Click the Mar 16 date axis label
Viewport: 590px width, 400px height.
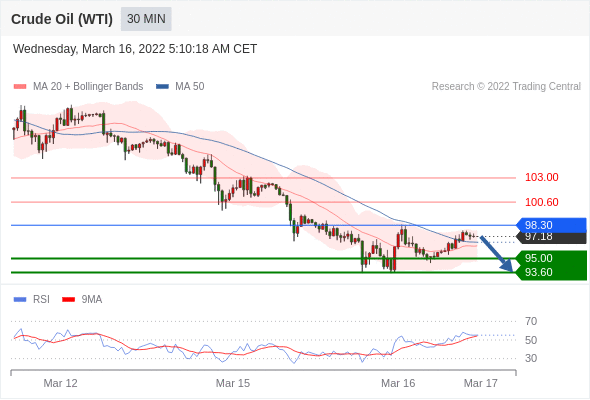[398, 383]
